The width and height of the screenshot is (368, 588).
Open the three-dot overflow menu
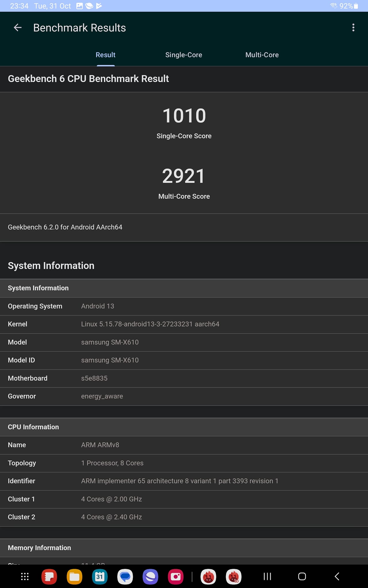click(x=353, y=28)
